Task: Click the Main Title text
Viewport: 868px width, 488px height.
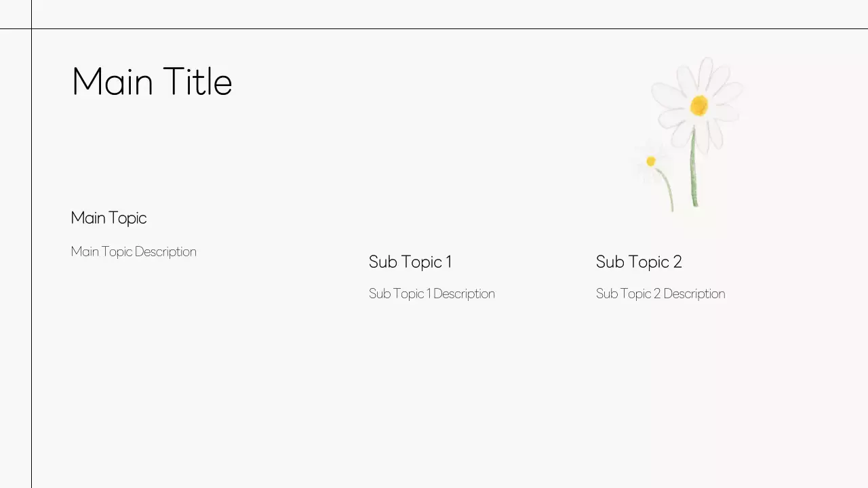Action: [x=152, y=82]
